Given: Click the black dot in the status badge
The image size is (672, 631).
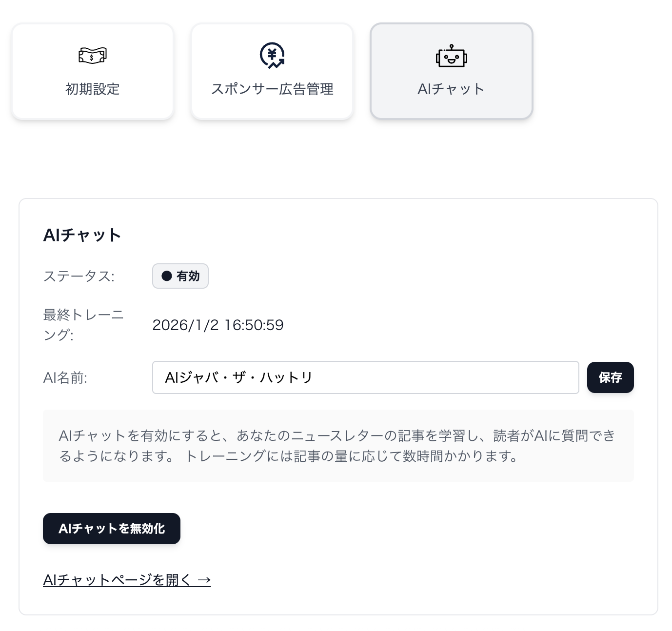Looking at the screenshot, I should [x=167, y=276].
